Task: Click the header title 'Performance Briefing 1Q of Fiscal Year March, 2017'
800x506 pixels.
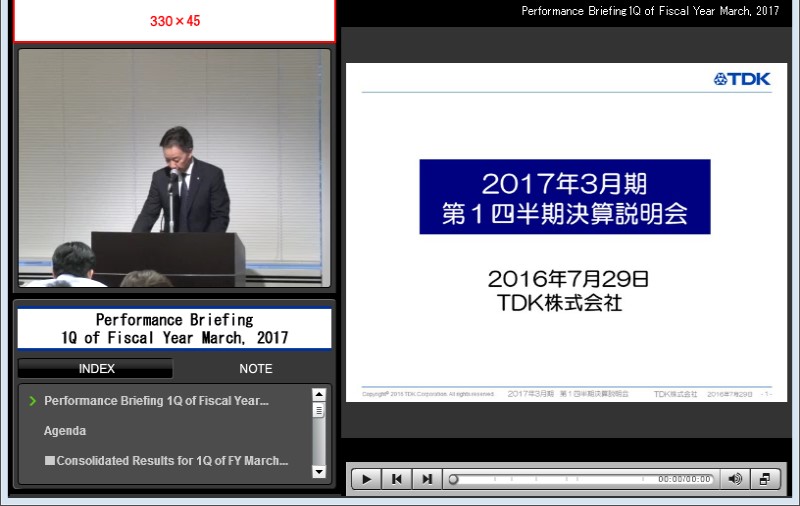Action: coord(650,11)
